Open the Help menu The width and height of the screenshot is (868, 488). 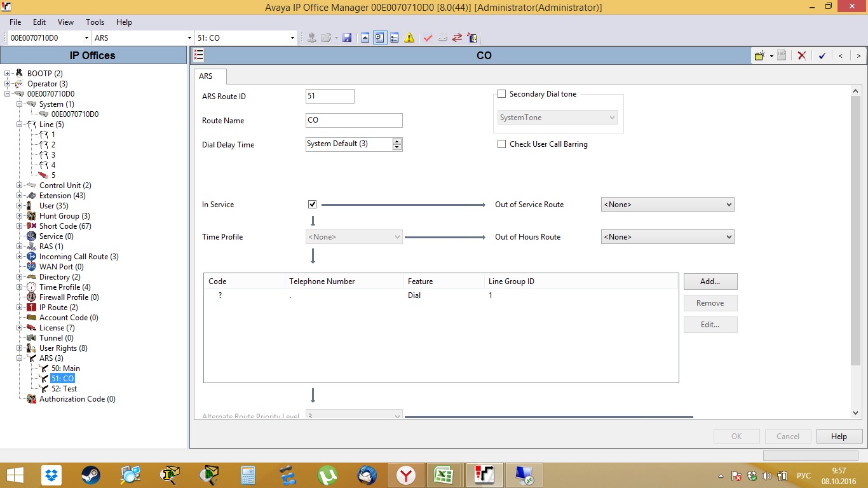tap(124, 22)
